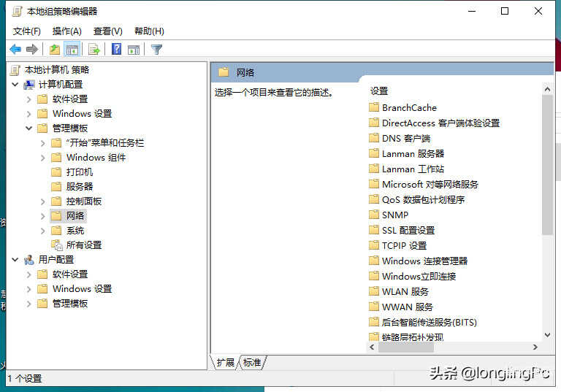Click the vertical scrollbar thumb
Viewport: 561px width, 392px height.
pyautogui.click(x=547, y=165)
